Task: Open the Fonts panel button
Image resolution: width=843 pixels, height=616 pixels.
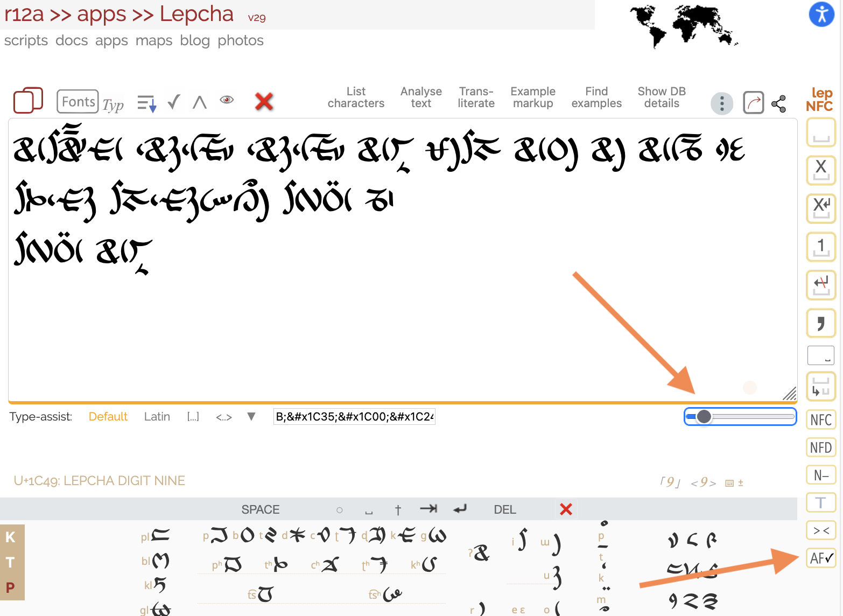Action: pos(78,101)
